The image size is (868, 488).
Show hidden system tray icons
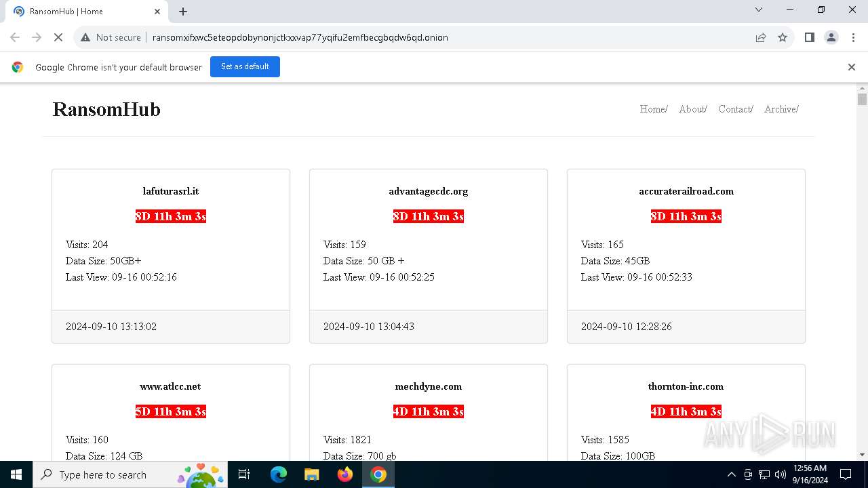coord(731,474)
